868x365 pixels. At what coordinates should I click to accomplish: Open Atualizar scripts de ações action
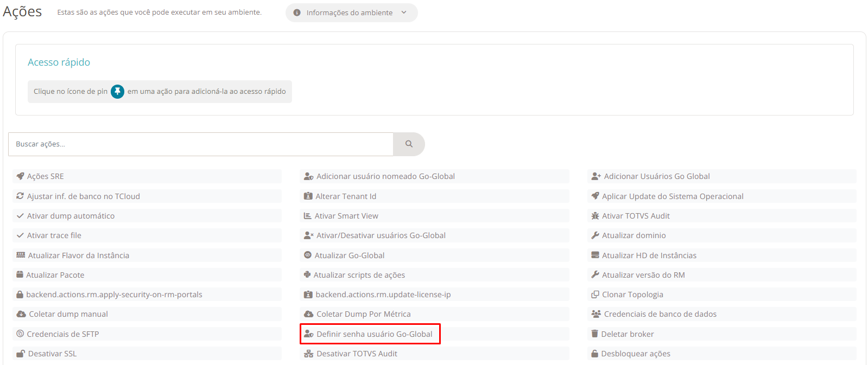434,274
